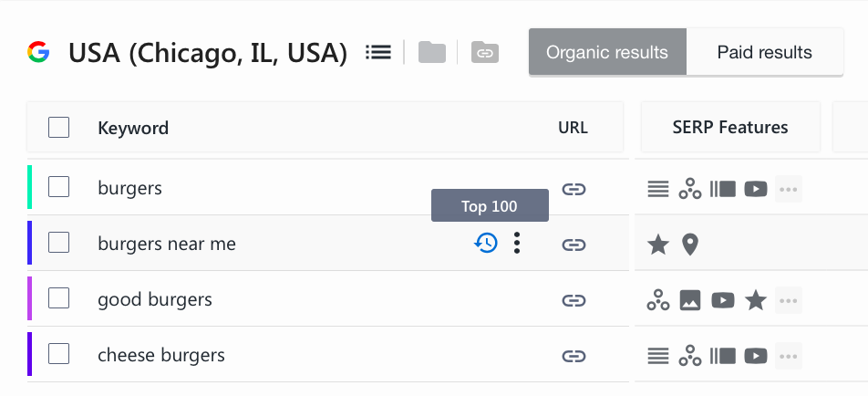868x396 pixels.
Task: Open Top 100 history for burgers near me
Action: click(486, 243)
